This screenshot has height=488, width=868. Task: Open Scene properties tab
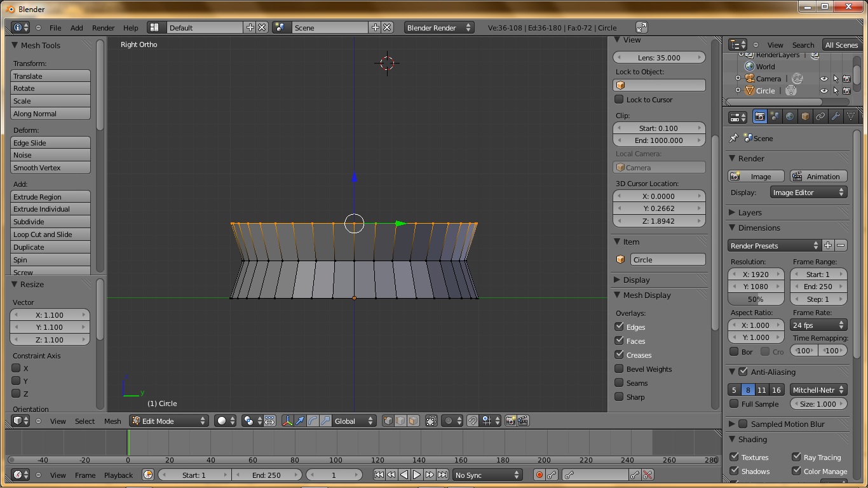pyautogui.click(x=775, y=116)
